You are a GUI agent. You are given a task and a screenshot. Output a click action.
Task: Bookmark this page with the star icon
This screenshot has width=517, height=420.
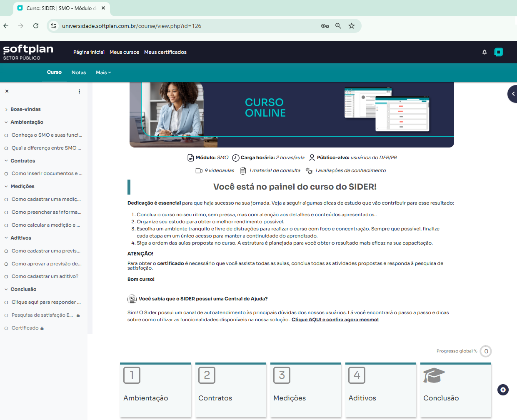coord(352,26)
